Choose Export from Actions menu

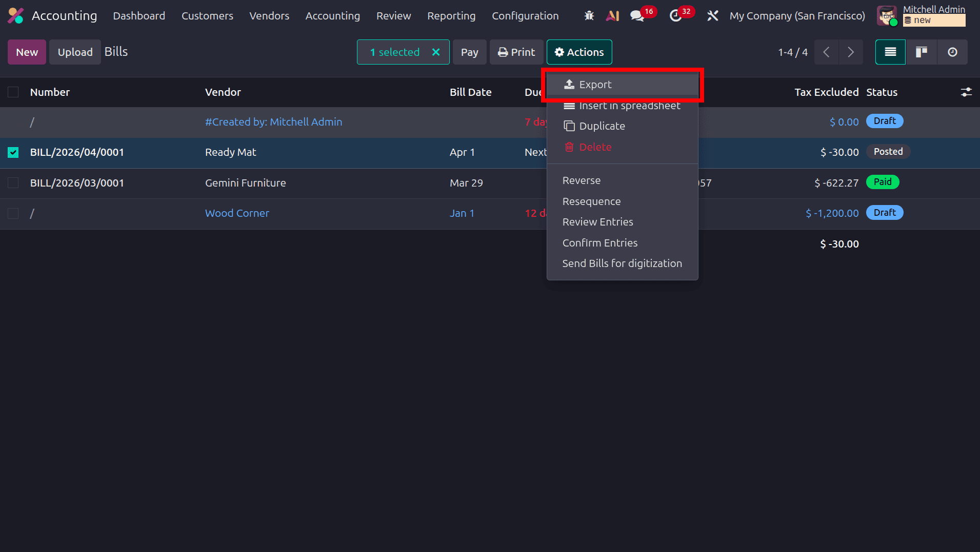623,85
